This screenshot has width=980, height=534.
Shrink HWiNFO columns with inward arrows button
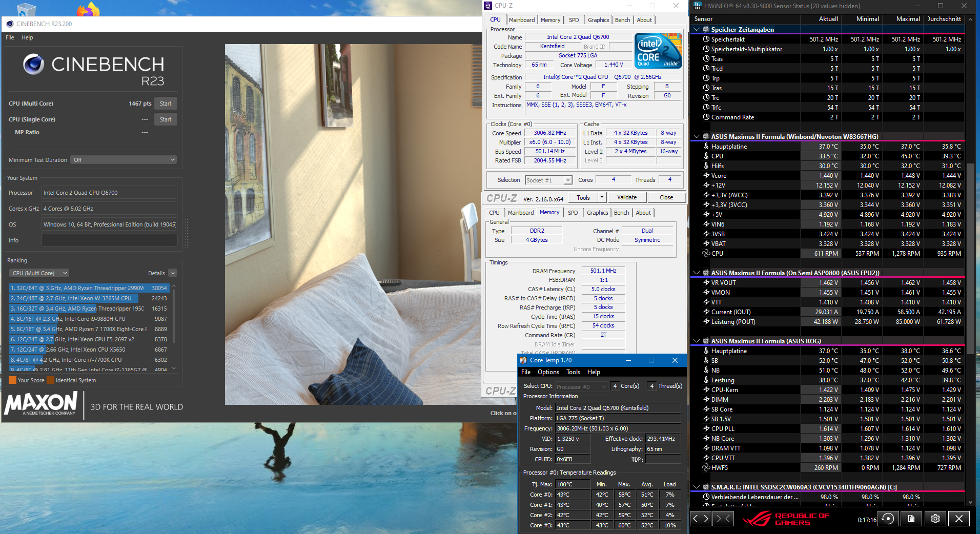click(723, 519)
